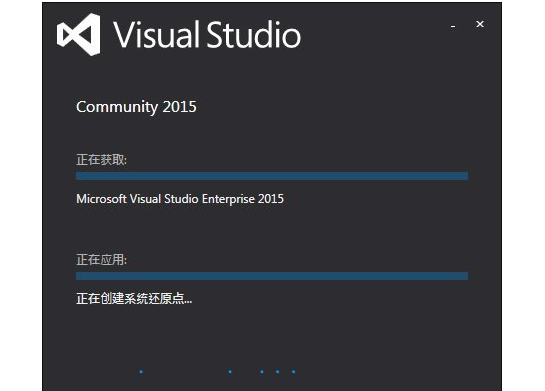Close the Visual Studio installer
This screenshot has height=391, width=545.
coord(480,24)
